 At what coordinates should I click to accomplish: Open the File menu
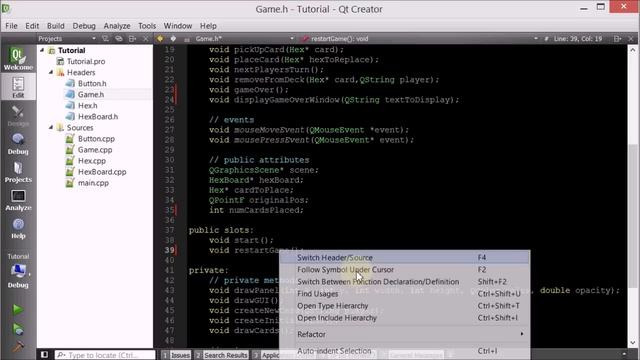11,26
